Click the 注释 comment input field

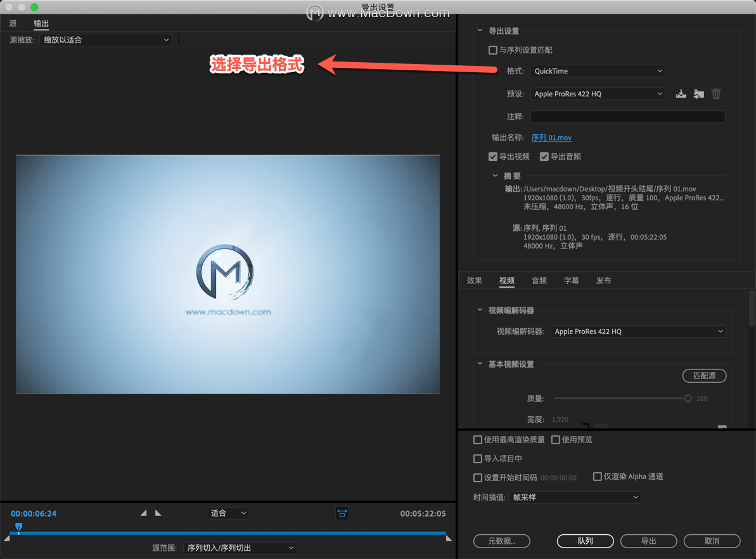click(628, 117)
